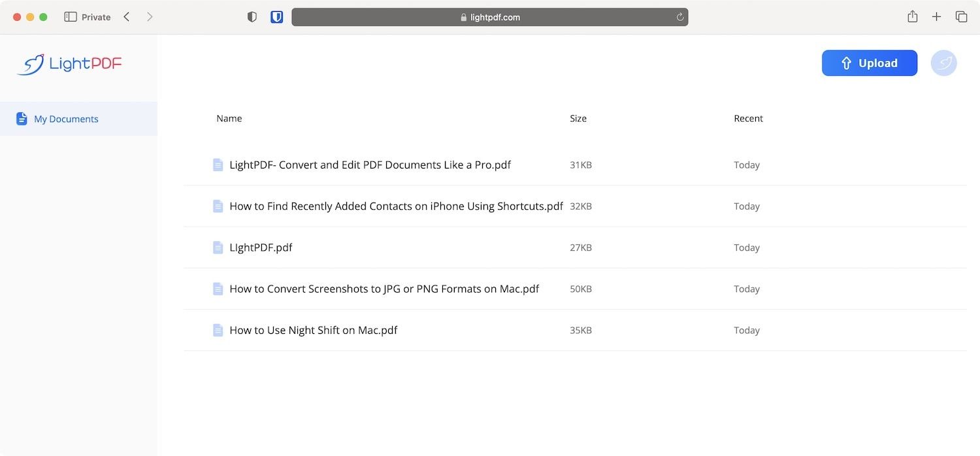Open Convert Screenshots to JPG or PNG PDF

point(384,289)
